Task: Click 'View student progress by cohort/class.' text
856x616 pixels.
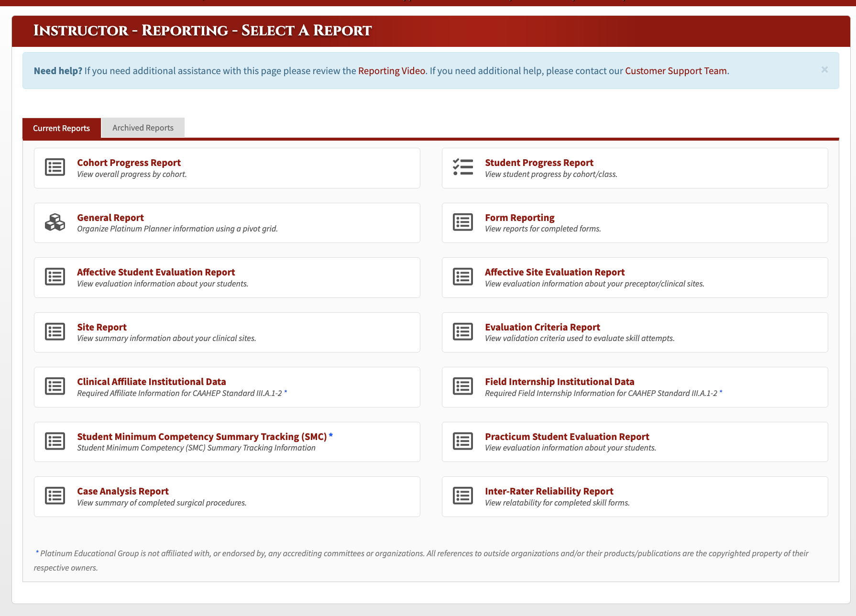Action: [551, 174]
